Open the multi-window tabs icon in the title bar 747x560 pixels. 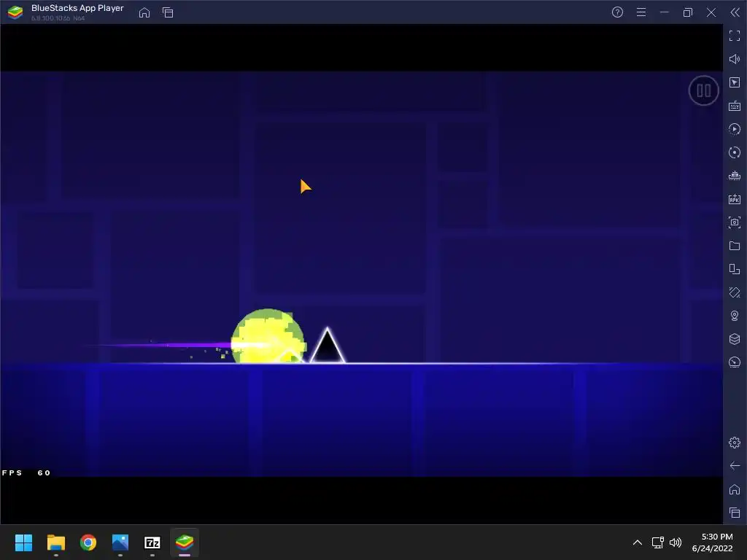tap(168, 12)
